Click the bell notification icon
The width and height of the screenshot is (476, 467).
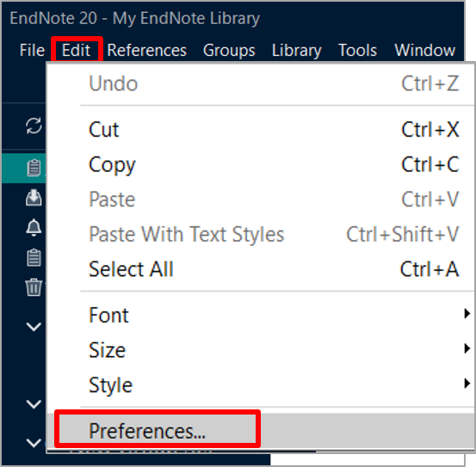tap(34, 227)
